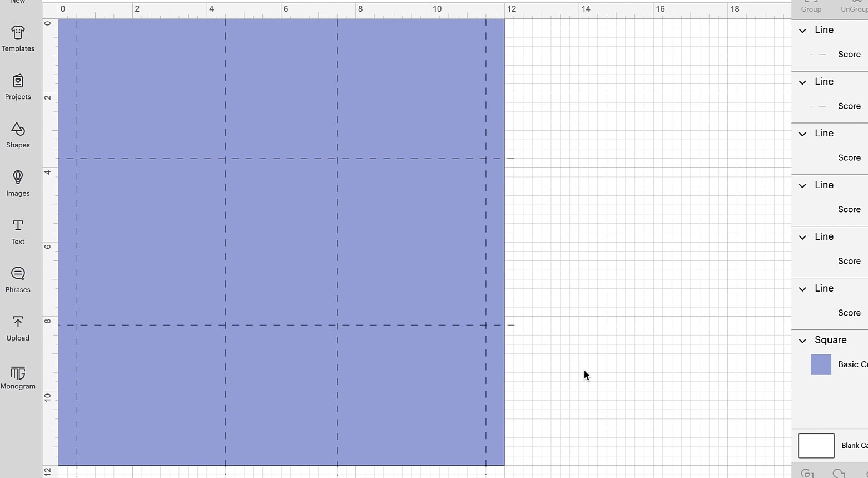This screenshot has width=868, height=478.
Task: Open the Phrases panel
Action: 18,280
